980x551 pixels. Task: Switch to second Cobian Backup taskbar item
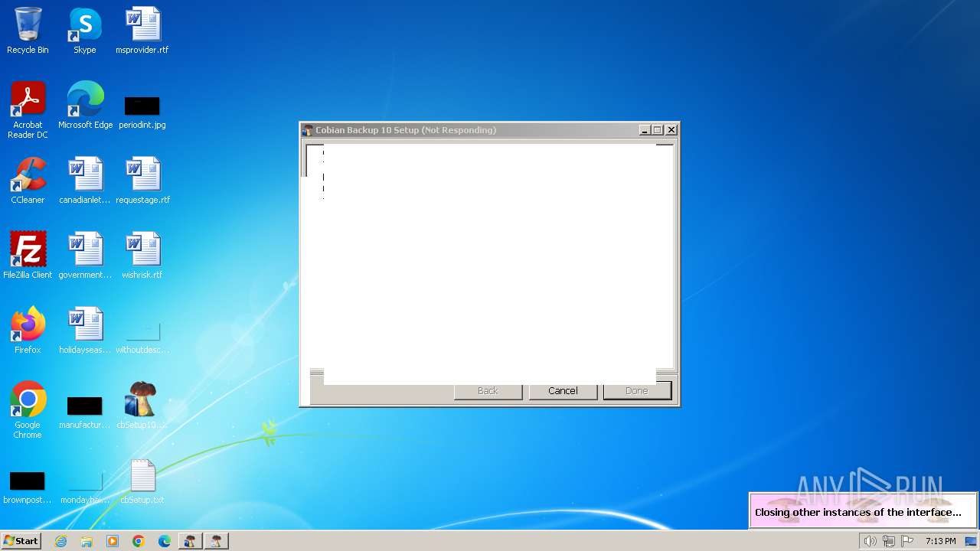[217, 541]
